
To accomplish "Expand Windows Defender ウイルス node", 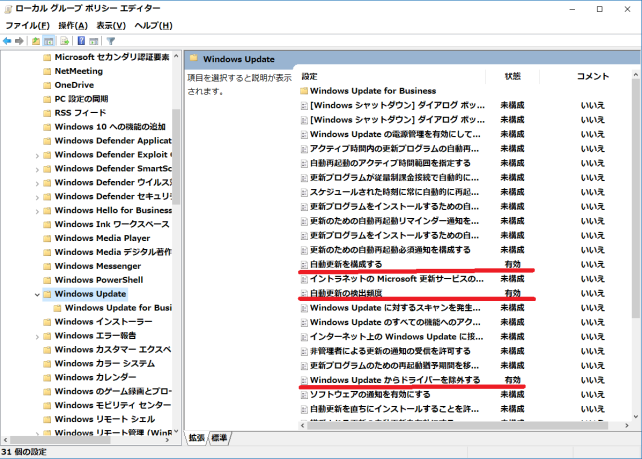I will [37, 183].
